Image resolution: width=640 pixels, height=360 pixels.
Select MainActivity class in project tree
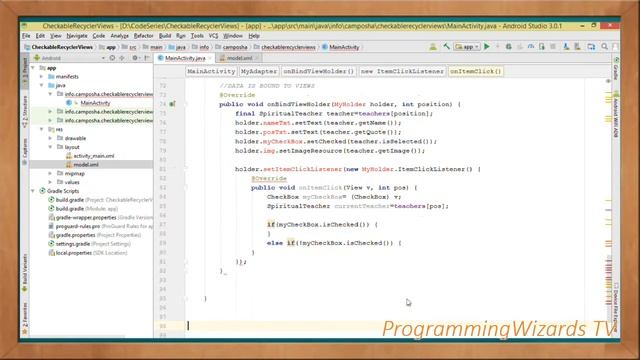click(x=95, y=103)
